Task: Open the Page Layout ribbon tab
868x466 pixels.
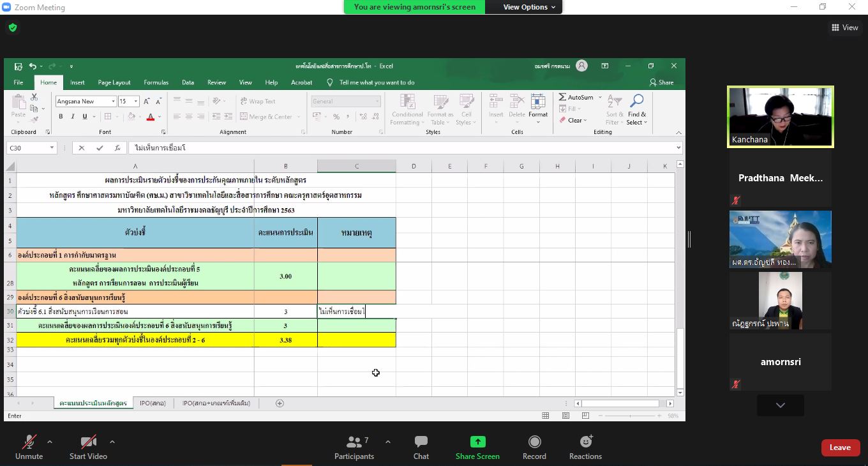Action: 114,82
